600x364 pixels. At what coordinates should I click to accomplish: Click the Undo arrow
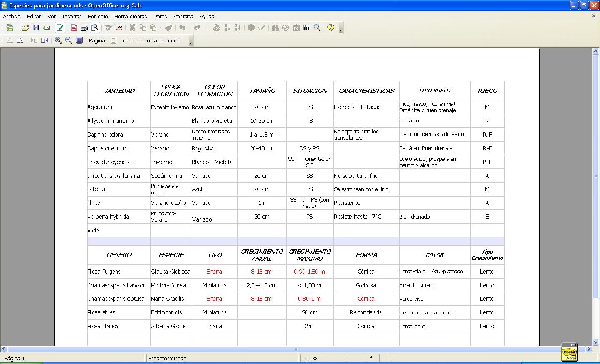(182, 28)
